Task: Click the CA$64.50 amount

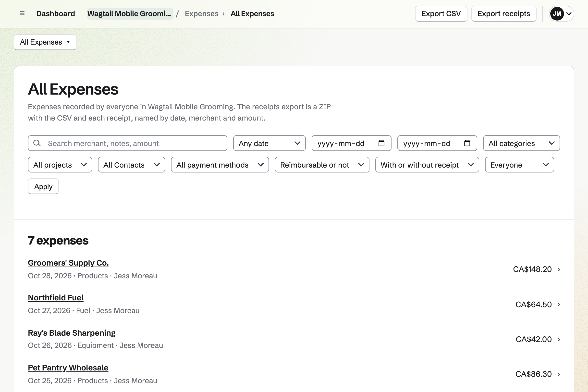Action: tap(534, 305)
